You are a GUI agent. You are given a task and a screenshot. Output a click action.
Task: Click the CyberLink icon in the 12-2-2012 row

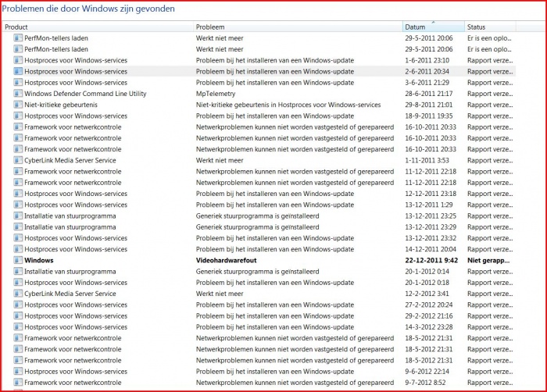18,294
